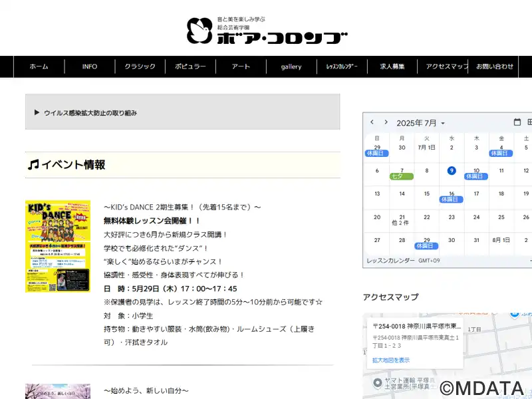The height and width of the screenshot is (399, 532).
Task: Go to previous month in calendar
Action: click(372, 122)
